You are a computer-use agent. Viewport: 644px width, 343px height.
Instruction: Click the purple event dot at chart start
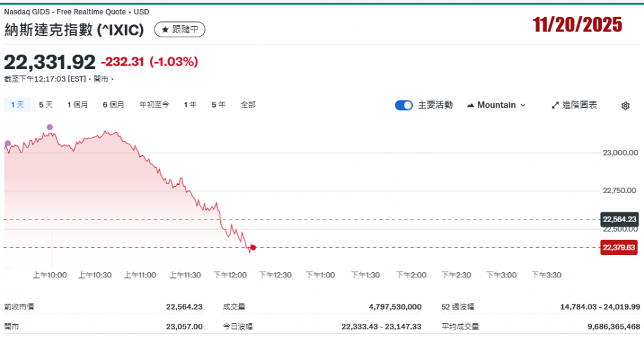[8, 143]
